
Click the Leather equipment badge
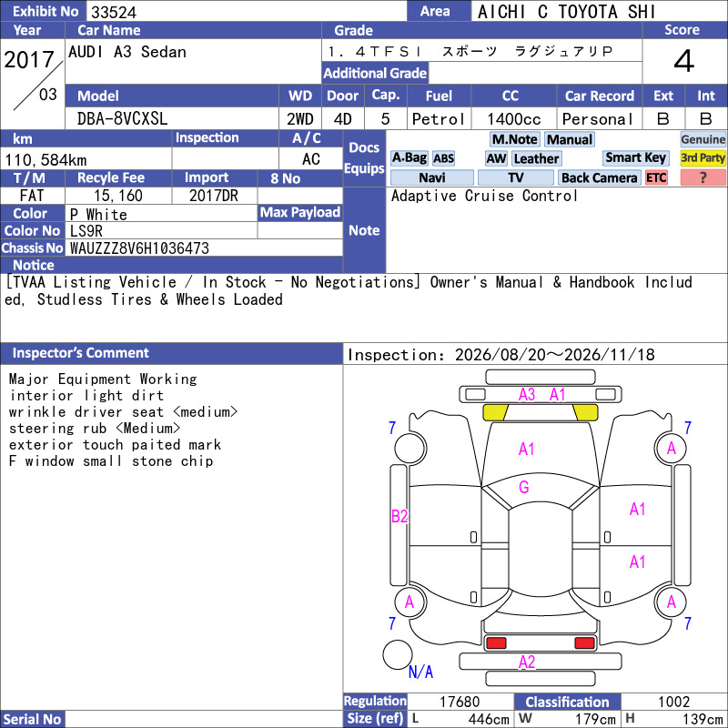click(x=536, y=158)
